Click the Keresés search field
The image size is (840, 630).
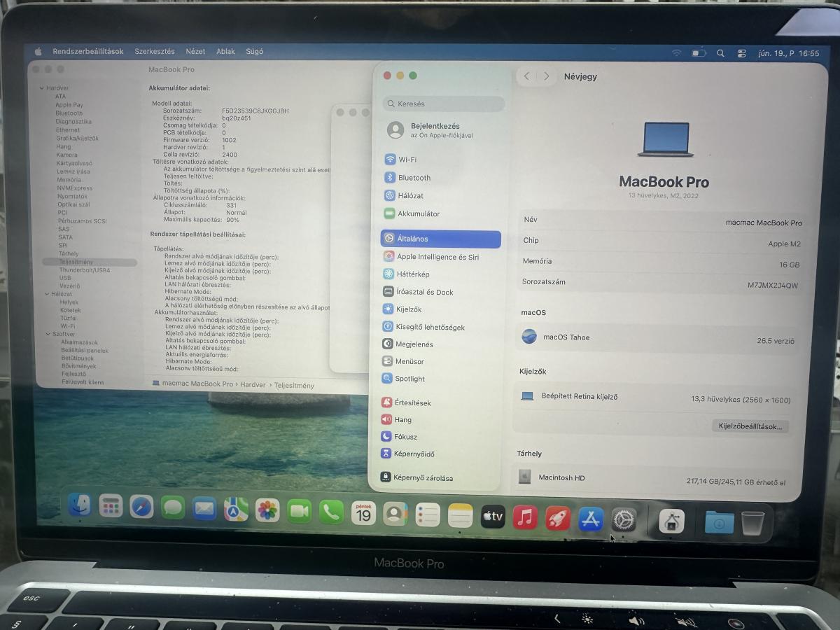coord(444,104)
